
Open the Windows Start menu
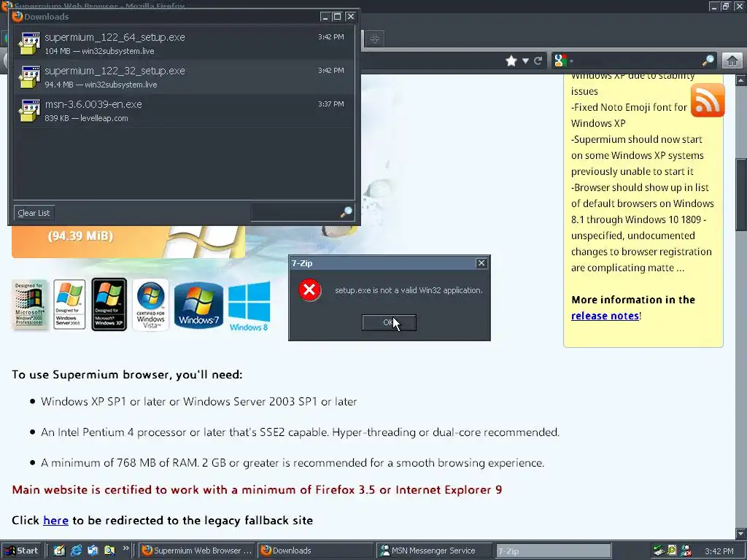pos(21,551)
